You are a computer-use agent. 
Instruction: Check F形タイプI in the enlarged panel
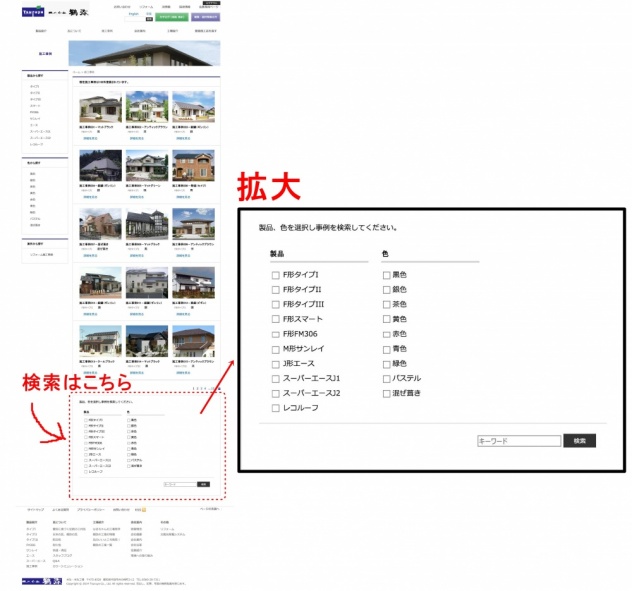(276, 275)
